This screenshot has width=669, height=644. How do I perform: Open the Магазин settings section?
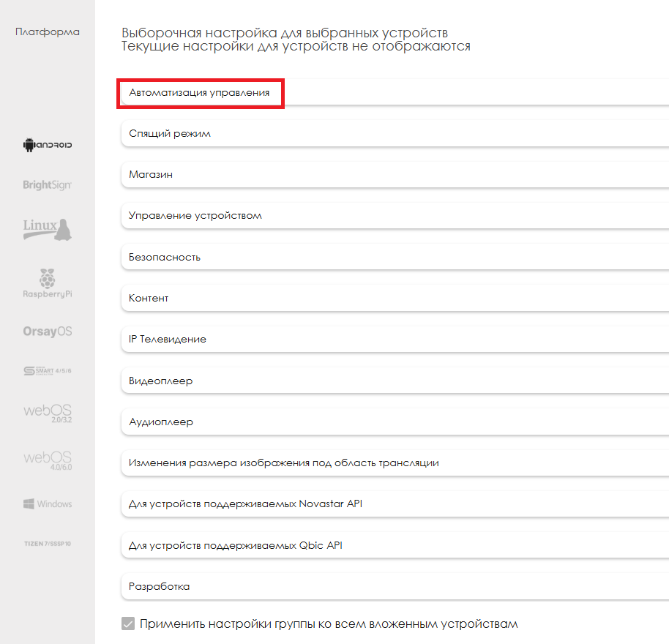click(151, 176)
